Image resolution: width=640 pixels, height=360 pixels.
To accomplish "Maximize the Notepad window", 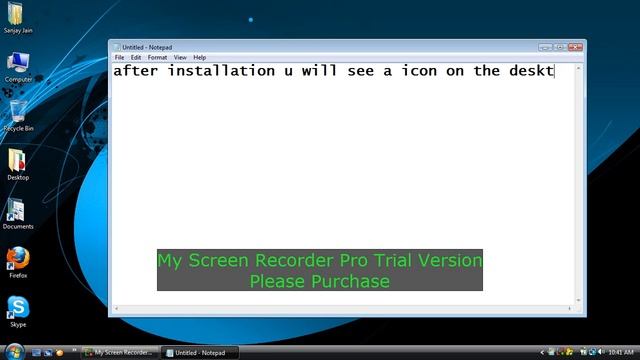I will tap(560, 47).
